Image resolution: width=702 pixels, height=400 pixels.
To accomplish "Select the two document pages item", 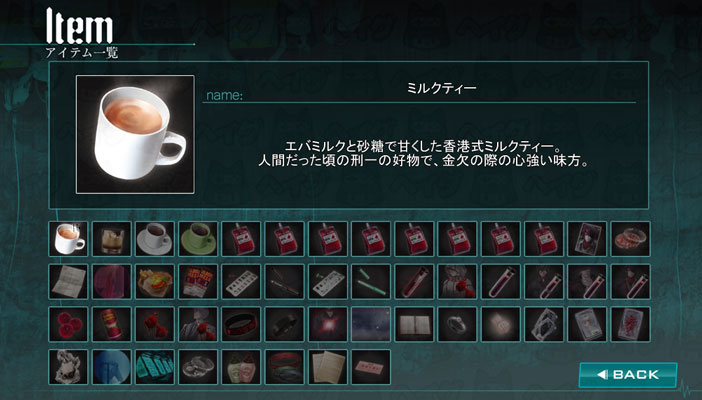I will [x=328, y=367].
